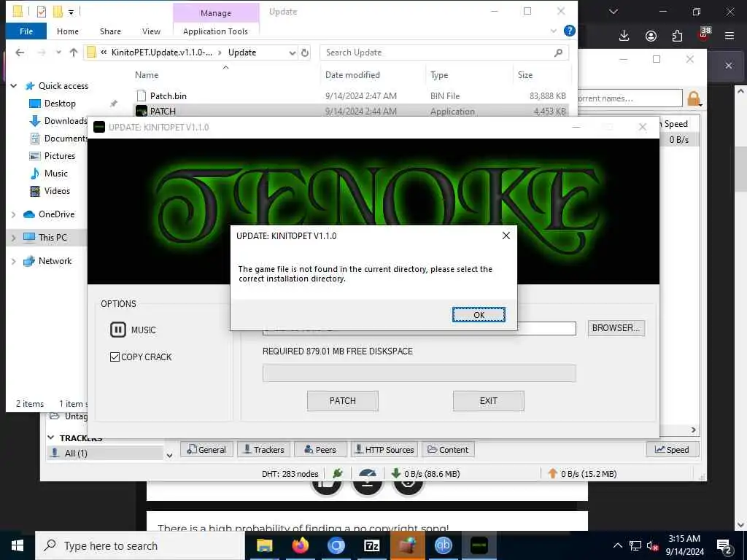Expand the address bar history dropdown
The width and height of the screenshot is (747, 560).
pos(293,52)
